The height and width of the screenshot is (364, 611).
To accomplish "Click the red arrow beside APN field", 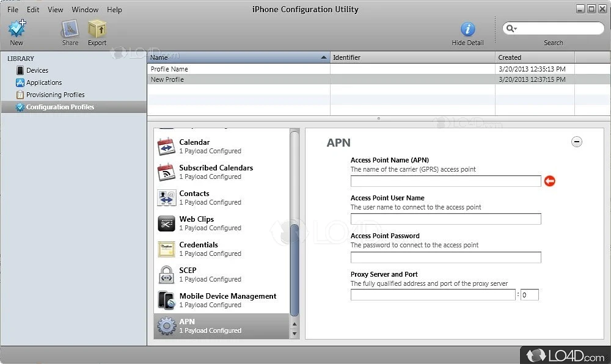I will (x=549, y=181).
